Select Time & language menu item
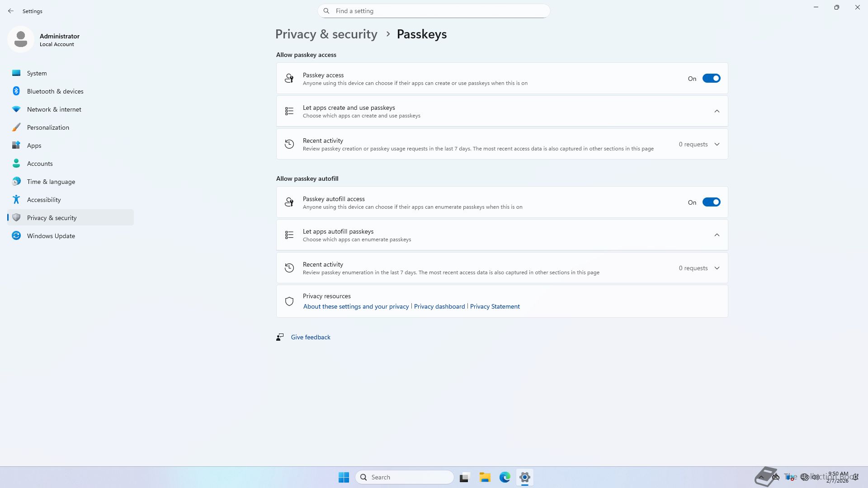868x488 pixels. click(x=51, y=182)
